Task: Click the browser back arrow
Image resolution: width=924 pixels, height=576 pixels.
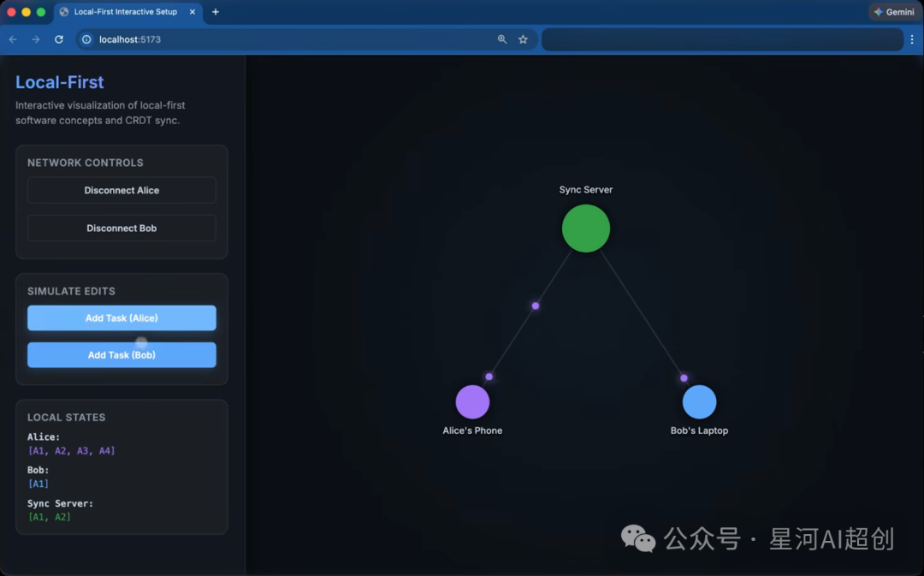Action: (x=13, y=39)
